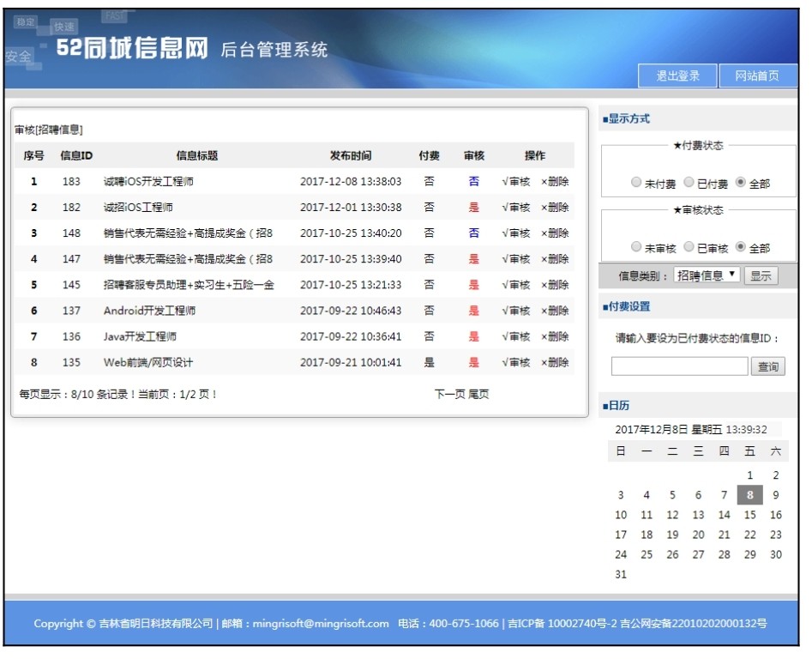Image resolution: width=812 pixels, height=659 pixels.
Task: Approve record 182 with √审核
Action: (x=516, y=208)
